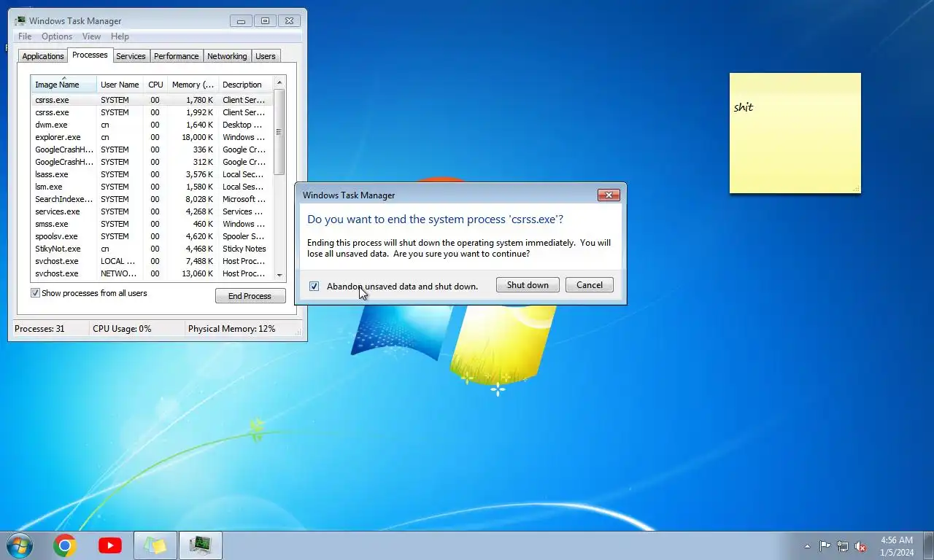Open the Windows Start menu orb
The image size is (934, 560).
(x=20, y=545)
